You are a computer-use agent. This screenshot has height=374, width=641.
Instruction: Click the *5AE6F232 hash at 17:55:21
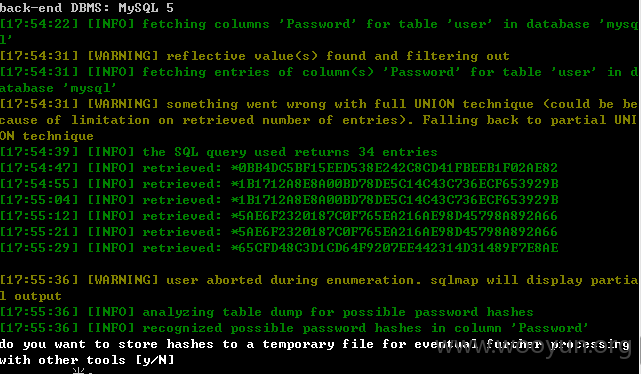tap(394, 231)
